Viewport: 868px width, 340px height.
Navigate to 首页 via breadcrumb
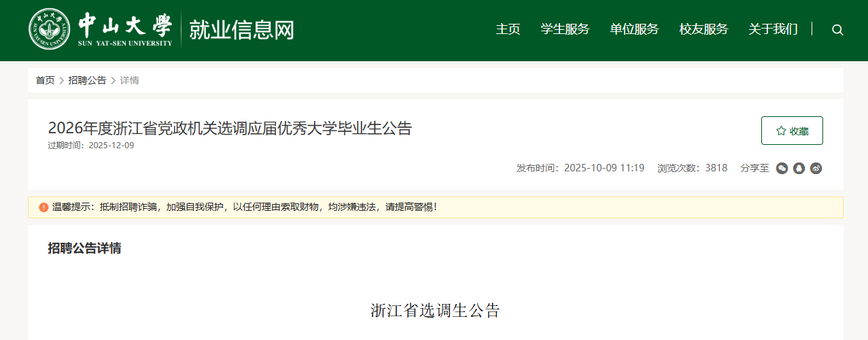[x=45, y=80]
